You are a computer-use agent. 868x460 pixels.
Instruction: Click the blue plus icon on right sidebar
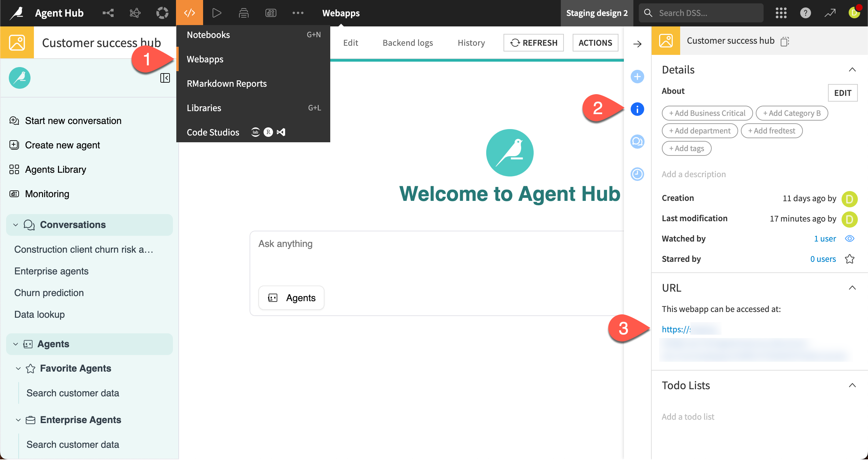pyautogui.click(x=637, y=77)
